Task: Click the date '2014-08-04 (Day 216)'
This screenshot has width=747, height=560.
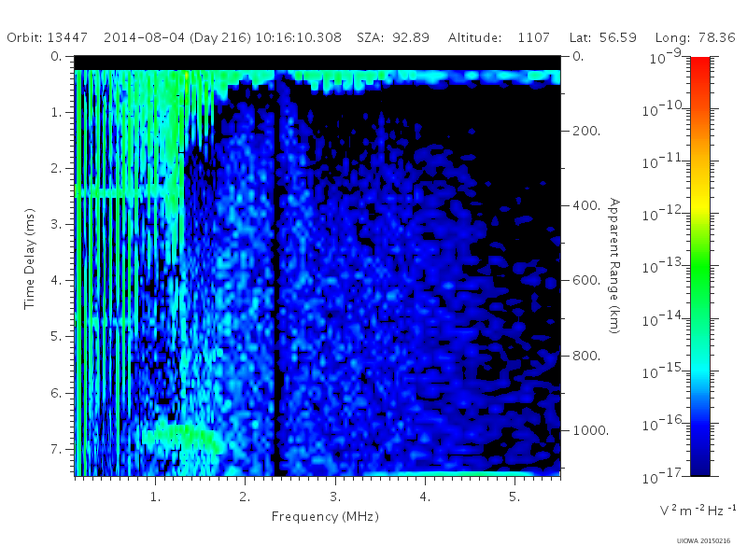Action: 177,37
